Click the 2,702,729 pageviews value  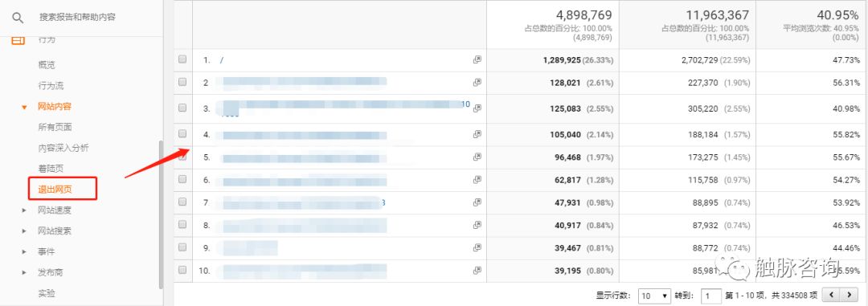700,59
